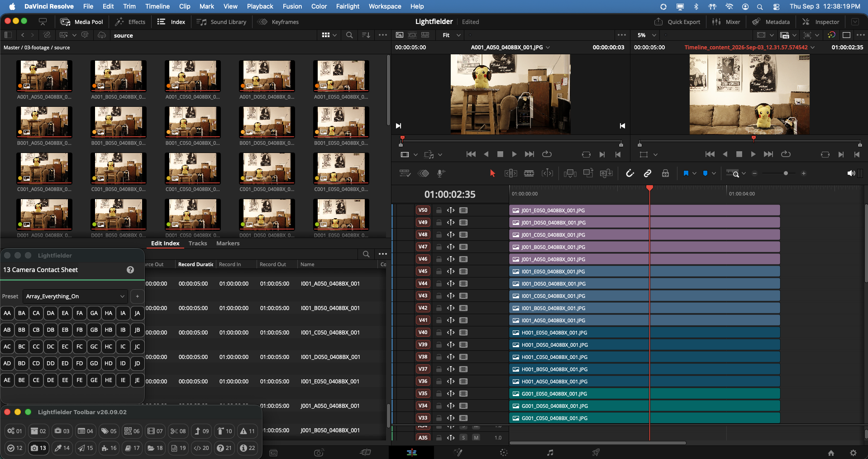Toggle camera cell JE in grid
The width and height of the screenshot is (868, 459).
click(x=138, y=380)
